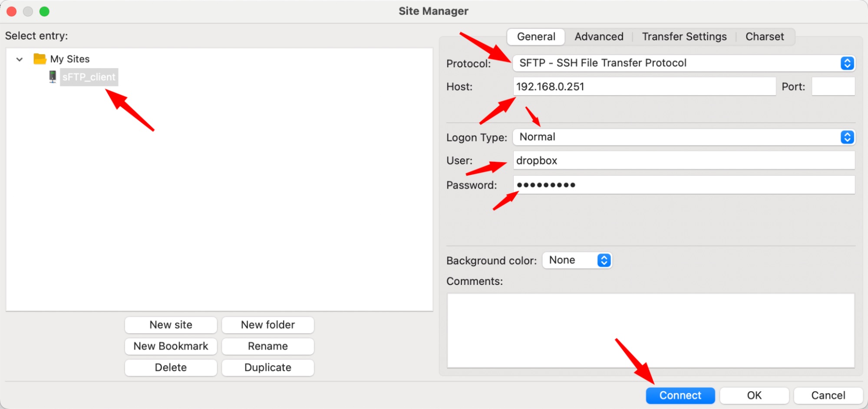Viewport: 868px width, 409px height.
Task: Open the Transfer Settings tab
Action: point(684,37)
